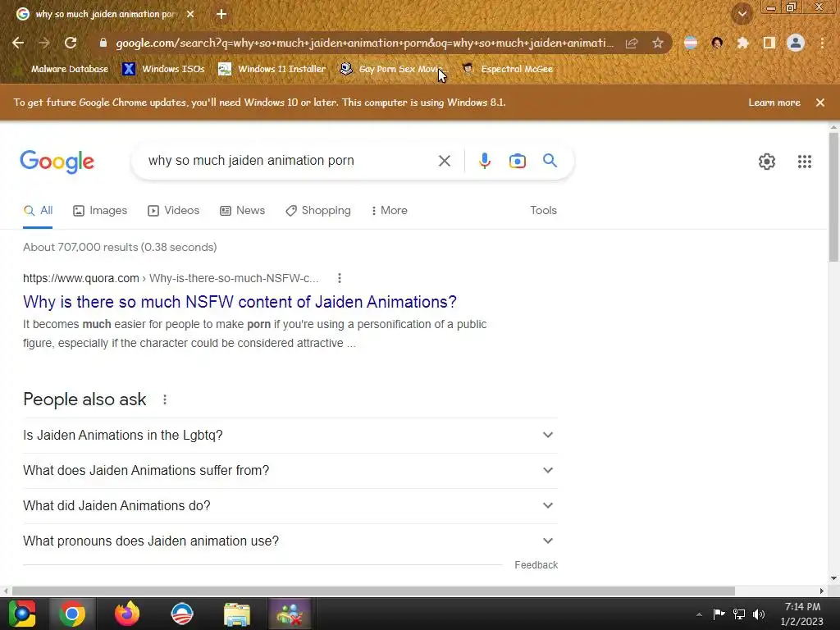The image size is (840, 630).
Task: Switch to the Shopping tab
Action: (318, 211)
